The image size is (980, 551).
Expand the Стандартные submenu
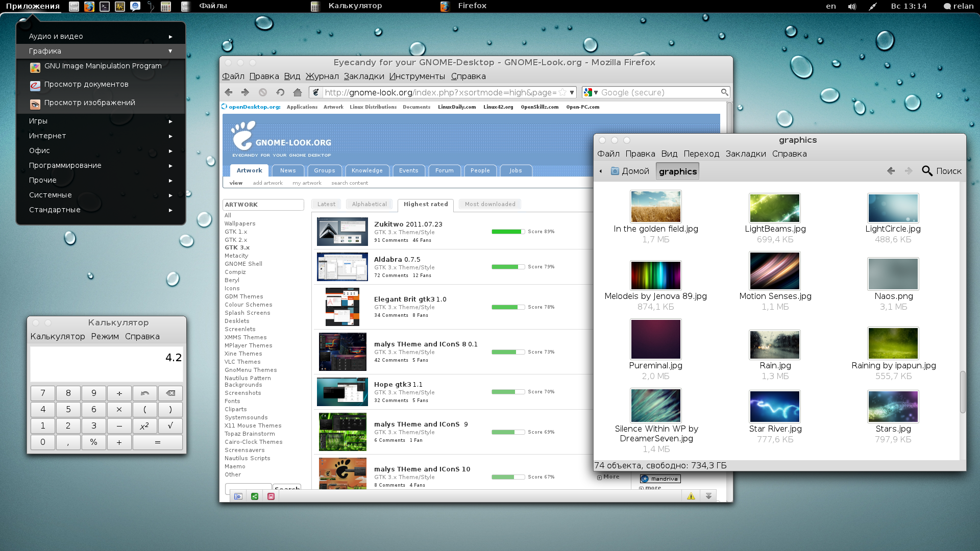coord(101,210)
